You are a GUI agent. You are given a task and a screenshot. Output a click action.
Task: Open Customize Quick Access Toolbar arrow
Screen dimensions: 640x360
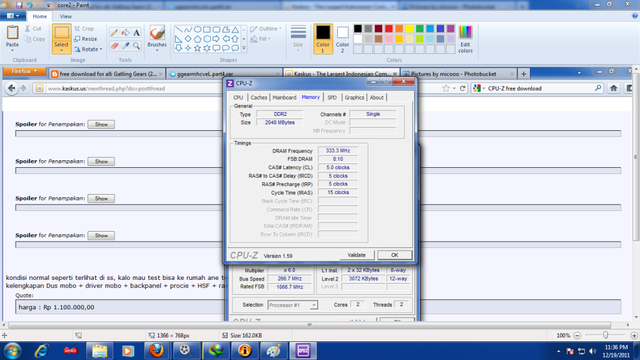pos(49,5)
